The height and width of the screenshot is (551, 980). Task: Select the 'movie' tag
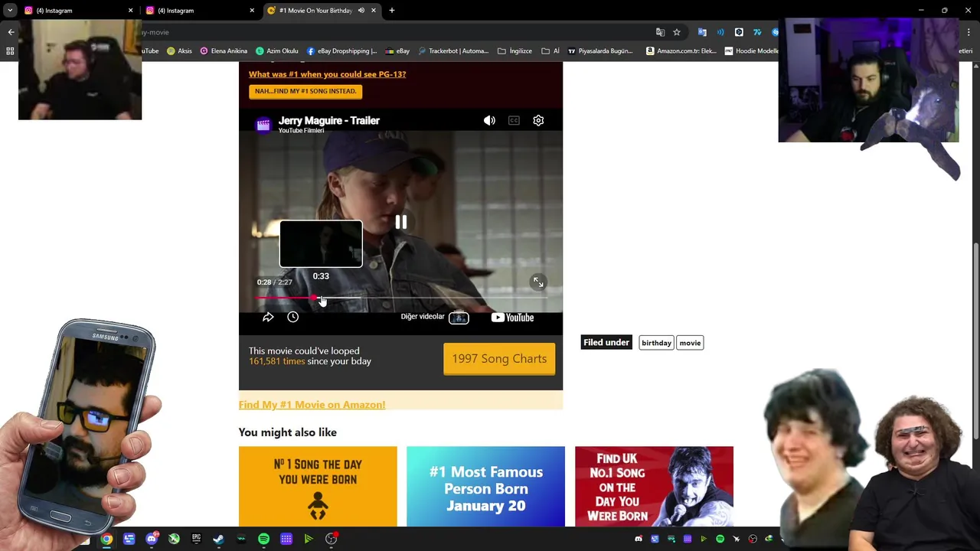(x=690, y=343)
